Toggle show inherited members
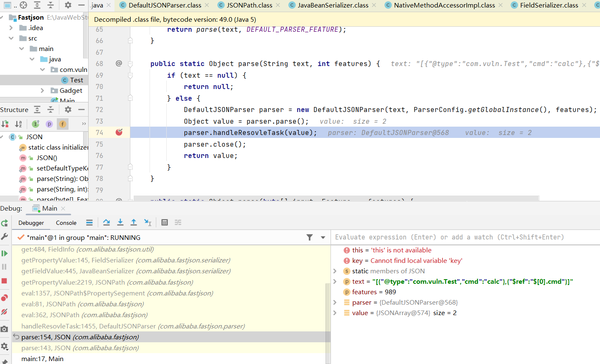Image resolution: width=600 pixels, height=364 pixels. tap(36, 124)
